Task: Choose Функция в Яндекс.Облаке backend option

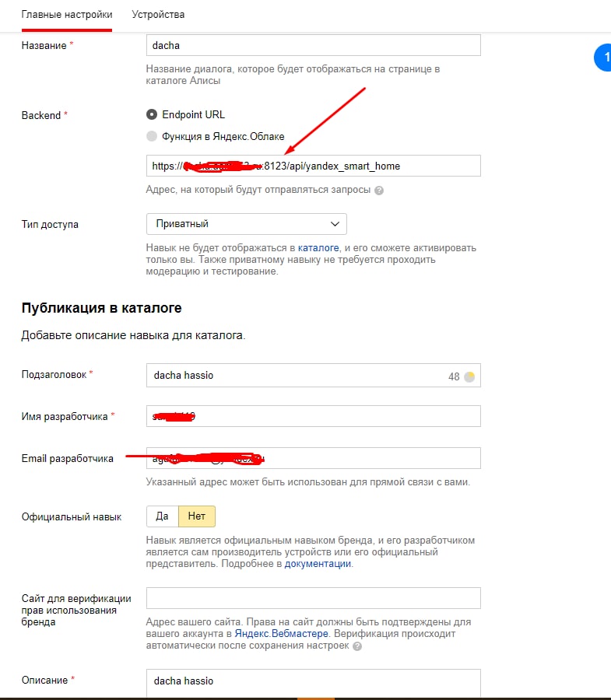Action: 152,136
